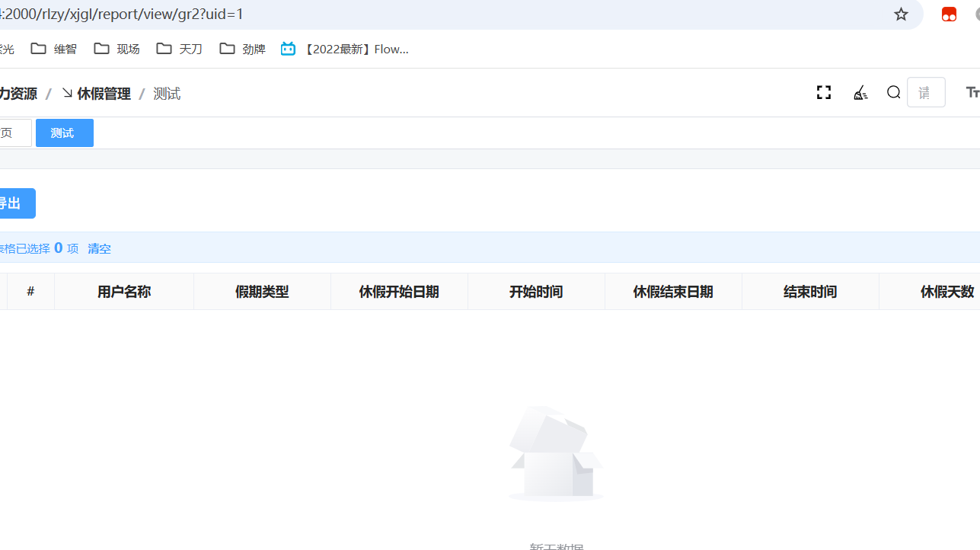Click the 清空 link to clear selection
This screenshot has height=550, width=980.
click(99, 248)
